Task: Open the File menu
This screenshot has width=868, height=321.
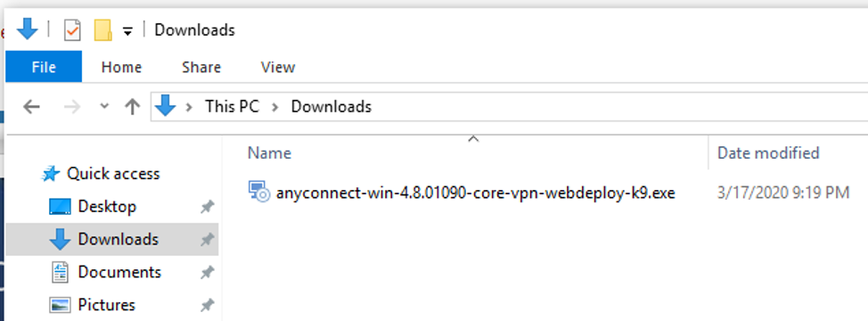Action: (44, 67)
